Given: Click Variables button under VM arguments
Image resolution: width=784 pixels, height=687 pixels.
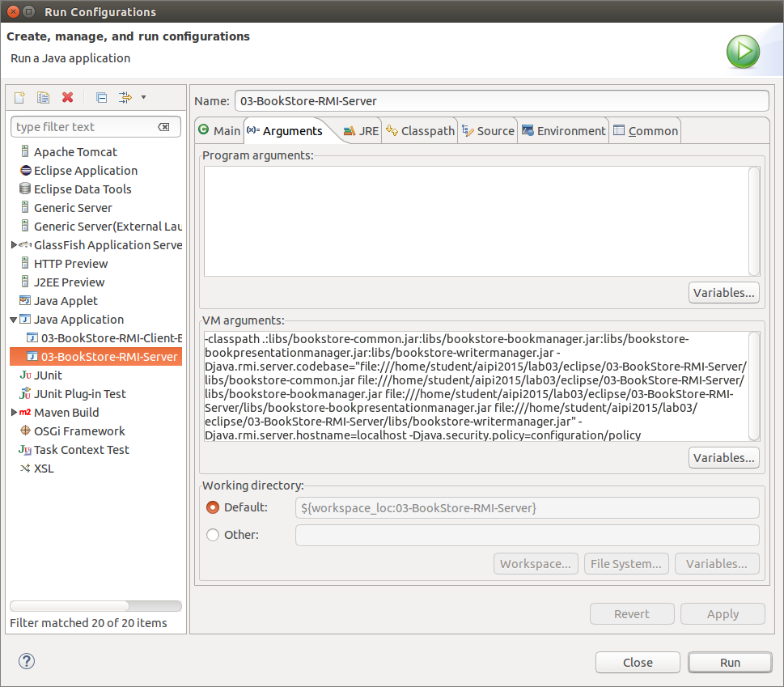Looking at the screenshot, I should pos(723,457).
